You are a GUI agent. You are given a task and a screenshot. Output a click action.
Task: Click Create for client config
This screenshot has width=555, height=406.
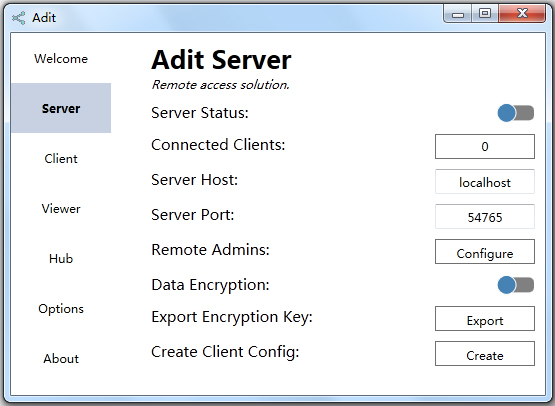pyautogui.click(x=485, y=354)
